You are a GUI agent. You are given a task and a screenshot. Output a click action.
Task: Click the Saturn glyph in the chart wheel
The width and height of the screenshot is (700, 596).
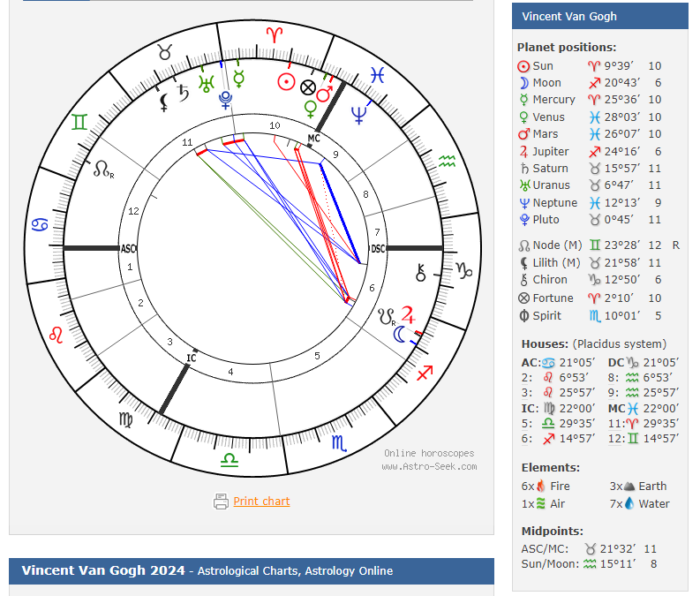coord(183,93)
